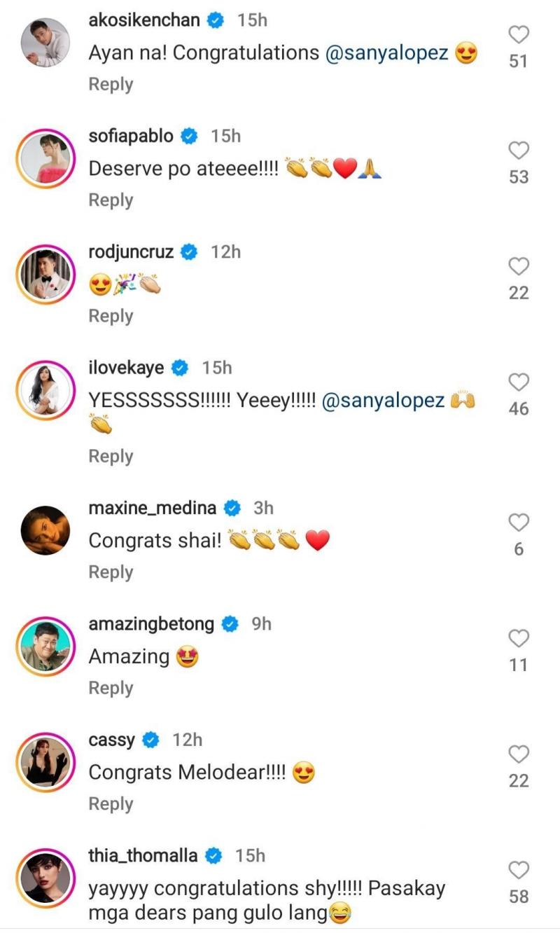560x933 pixels.
Task: Reply to sofiapablo's Deserve po comment
Action: coord(111,200)
